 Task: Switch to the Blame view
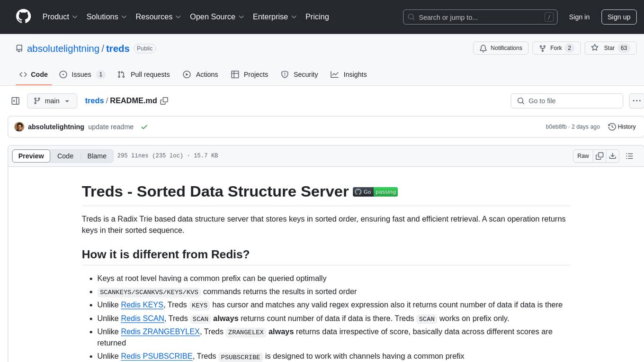pos(97,156)
